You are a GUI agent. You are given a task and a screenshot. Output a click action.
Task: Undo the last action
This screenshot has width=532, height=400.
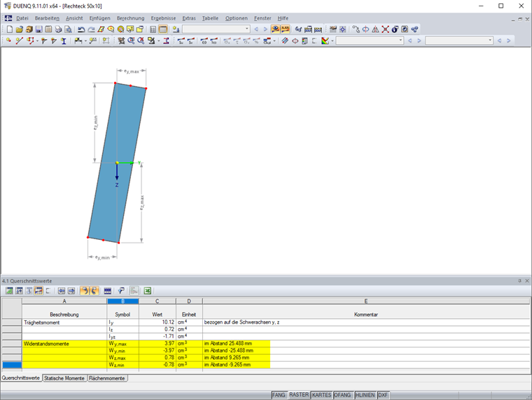pyautogui.click(x=81, y=29)
